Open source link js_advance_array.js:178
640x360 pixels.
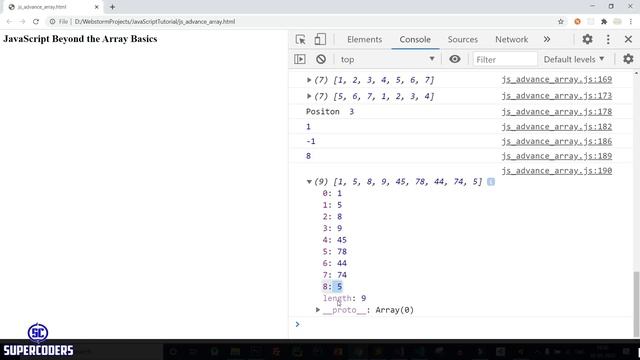(x=557, y=112)
